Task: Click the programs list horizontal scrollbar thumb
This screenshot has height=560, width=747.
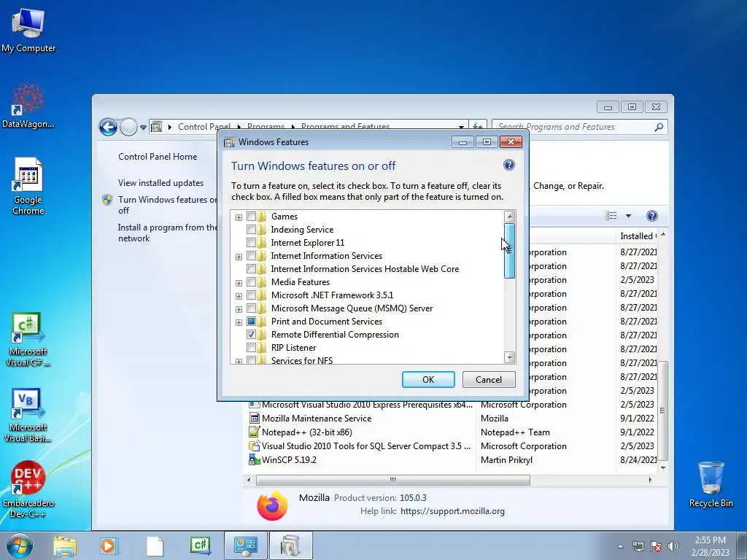Action: pos(392,480)
